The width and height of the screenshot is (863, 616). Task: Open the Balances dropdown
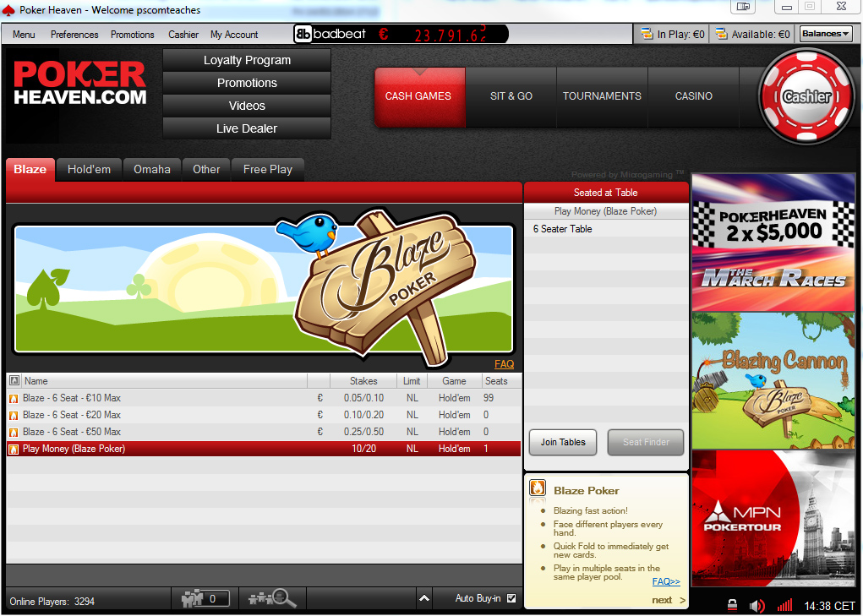pyautogui.click(x=826, y=34)
